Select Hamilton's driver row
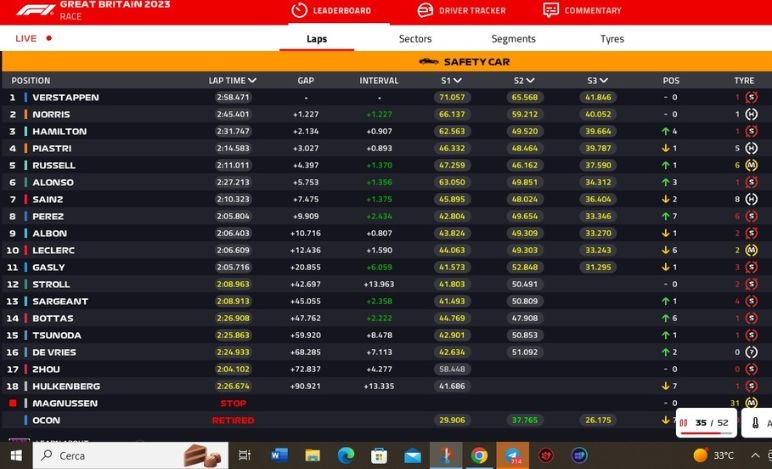Viewport: 772px width, 469px height. click(59, 131)
